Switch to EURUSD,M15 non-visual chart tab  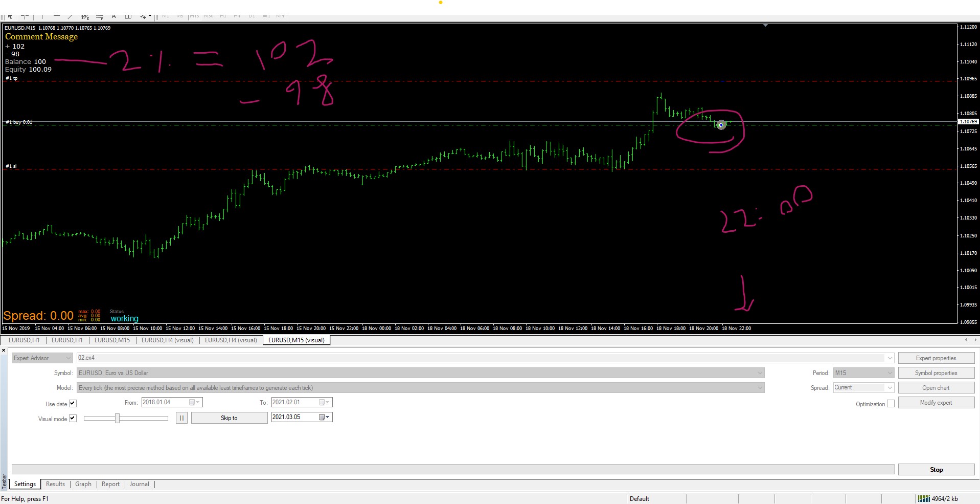click(x=112, y=340)
